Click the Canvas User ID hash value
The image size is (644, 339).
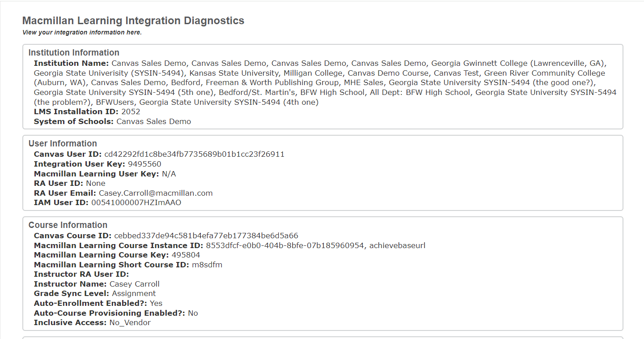pyautogui.click(x=195, y=154)
